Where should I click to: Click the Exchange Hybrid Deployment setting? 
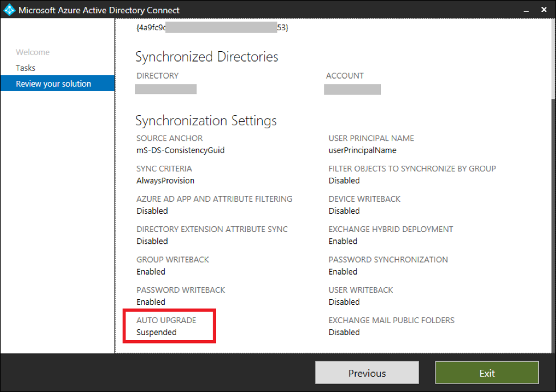click(x=391, y=235)
